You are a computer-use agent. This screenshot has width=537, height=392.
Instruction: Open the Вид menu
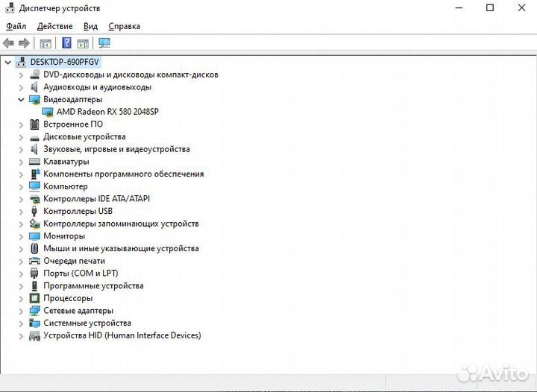90,26
